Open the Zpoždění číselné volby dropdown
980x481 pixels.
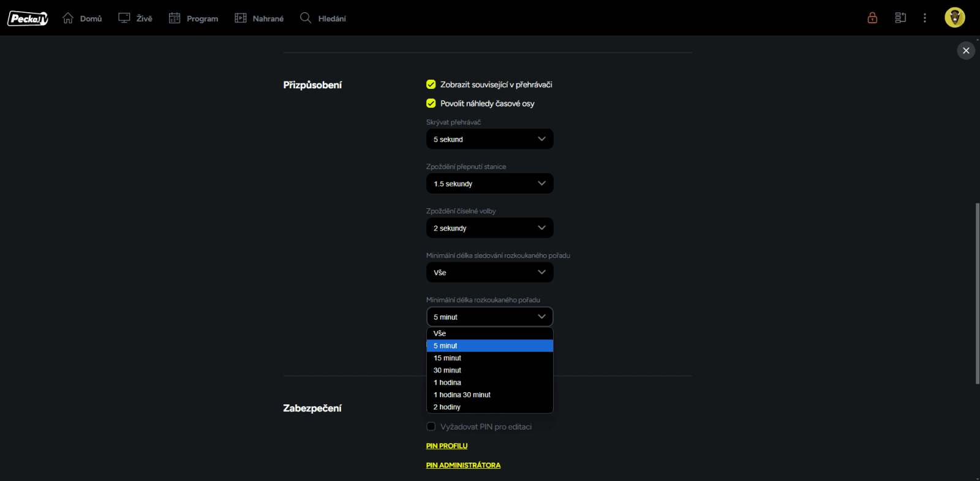[490, 228]
